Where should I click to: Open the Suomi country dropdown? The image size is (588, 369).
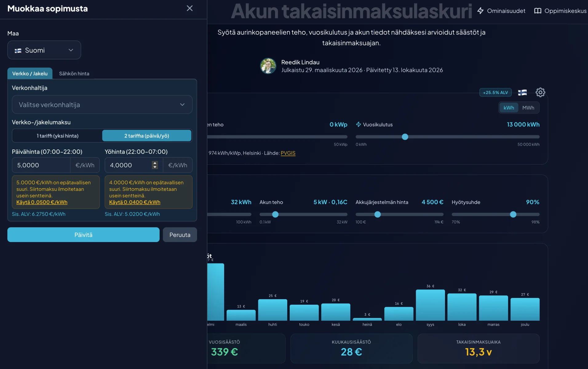tap(44, 50)
